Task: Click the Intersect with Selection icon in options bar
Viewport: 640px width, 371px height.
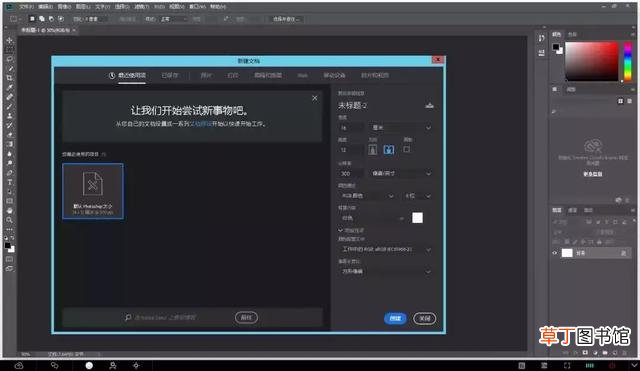Action: (61, 19)
